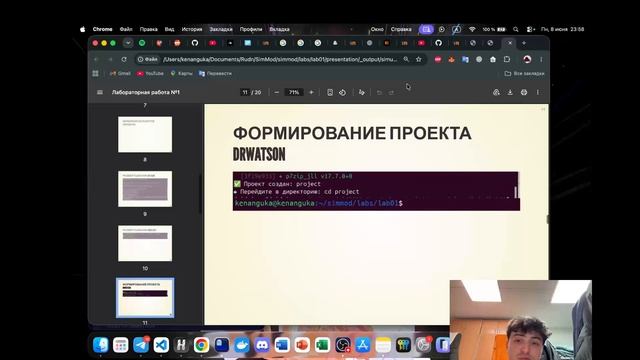Click the address bar file path

(x=280, y=59)
